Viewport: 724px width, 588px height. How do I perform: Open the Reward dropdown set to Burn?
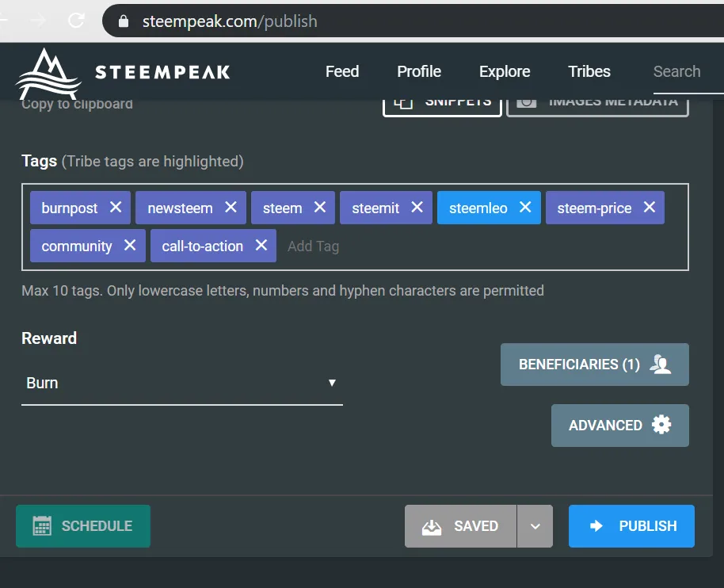(182, 384)
